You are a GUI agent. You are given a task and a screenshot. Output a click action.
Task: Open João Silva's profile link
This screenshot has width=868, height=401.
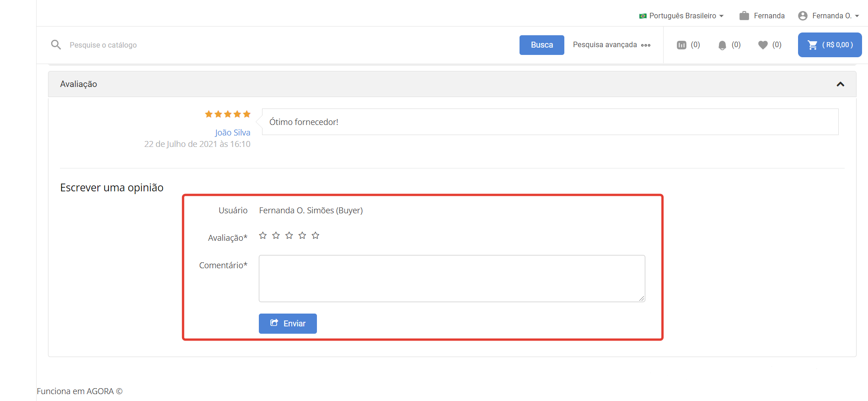tap(232, 132)
